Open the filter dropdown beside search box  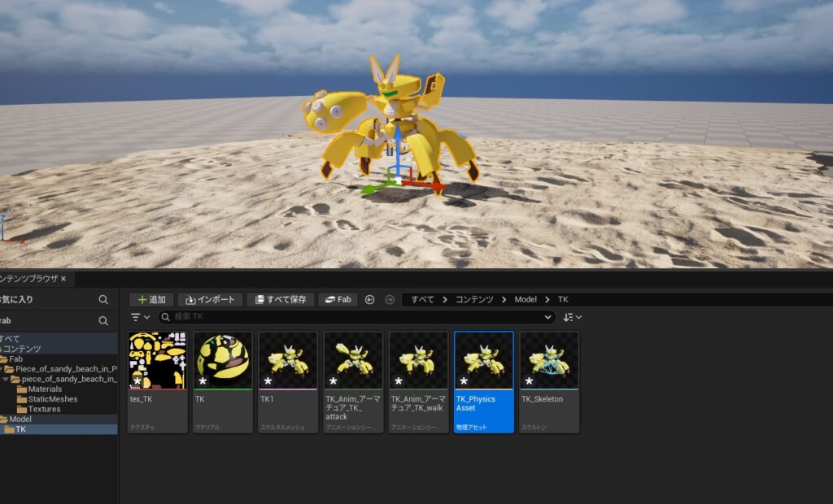click(141, 317)
